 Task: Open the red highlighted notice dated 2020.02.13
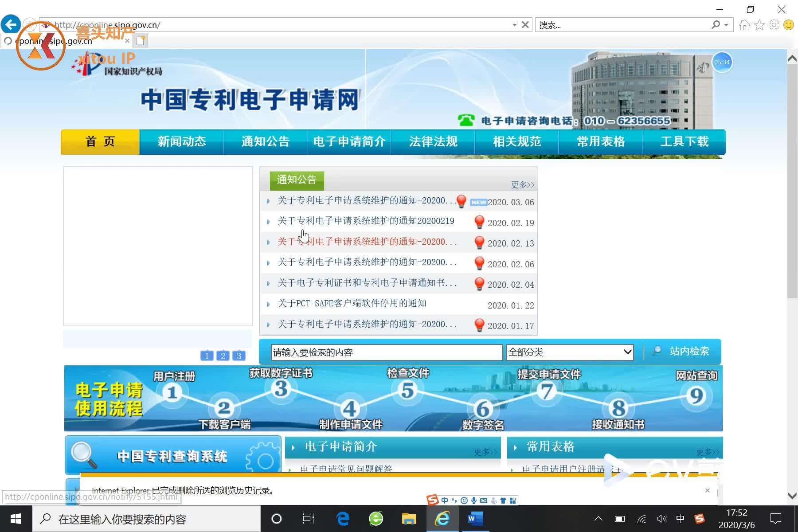(x=367, y=242)
